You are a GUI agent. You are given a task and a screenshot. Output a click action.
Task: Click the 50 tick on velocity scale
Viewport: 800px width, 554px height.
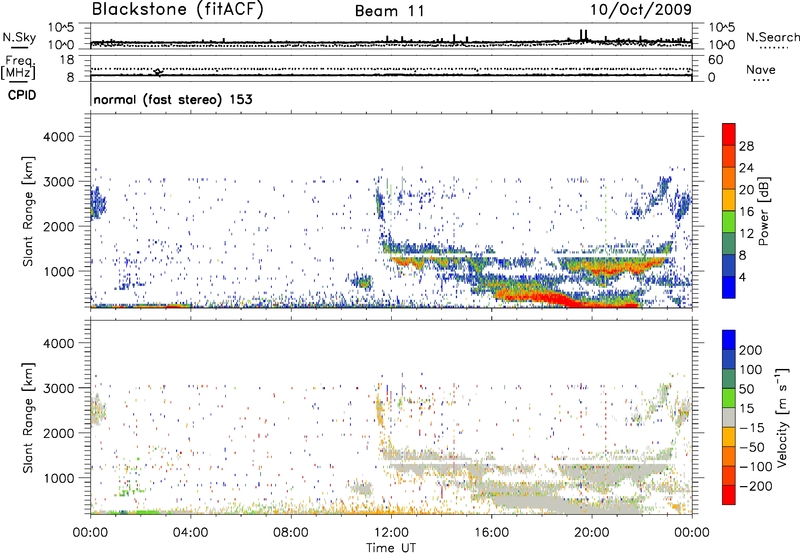pos(746,389)
